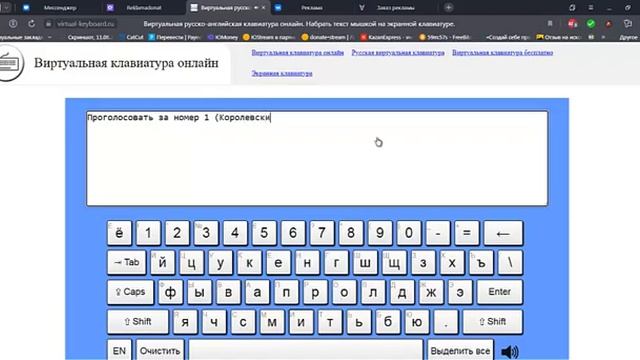The image size is (640, 360).
Task: Click the space bar key
Action: 306,350
